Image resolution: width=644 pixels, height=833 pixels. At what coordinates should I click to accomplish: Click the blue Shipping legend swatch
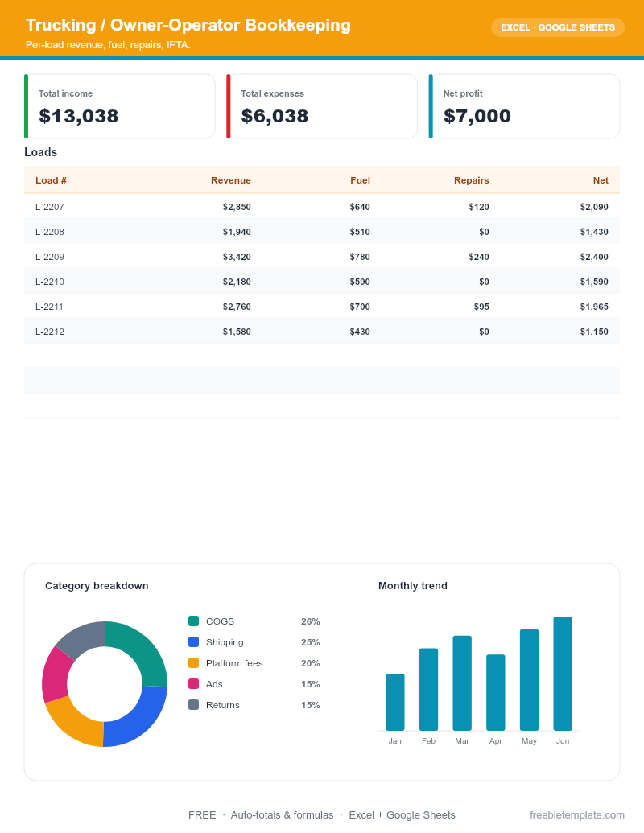click(x=193, y=642)
